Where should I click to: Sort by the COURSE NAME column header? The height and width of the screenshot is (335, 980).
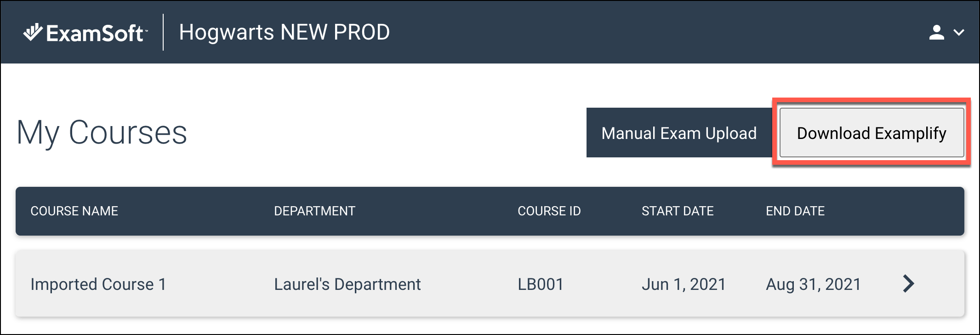click(74, 211)
